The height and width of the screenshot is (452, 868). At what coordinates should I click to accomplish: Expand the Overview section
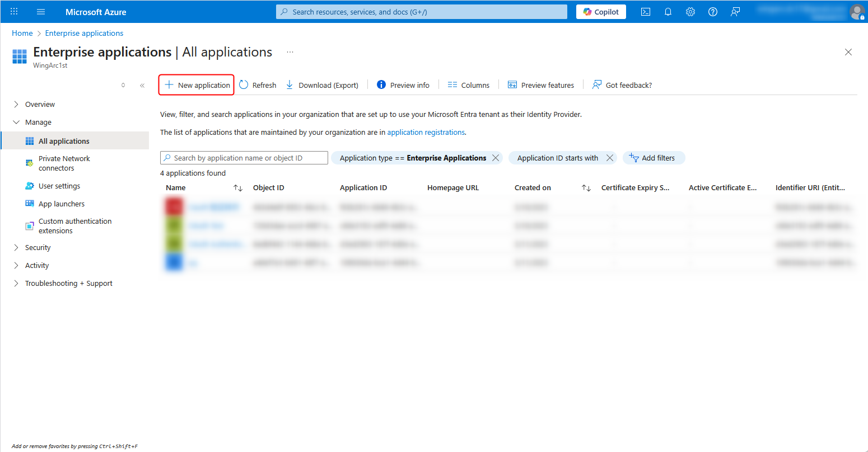[16, 104]
